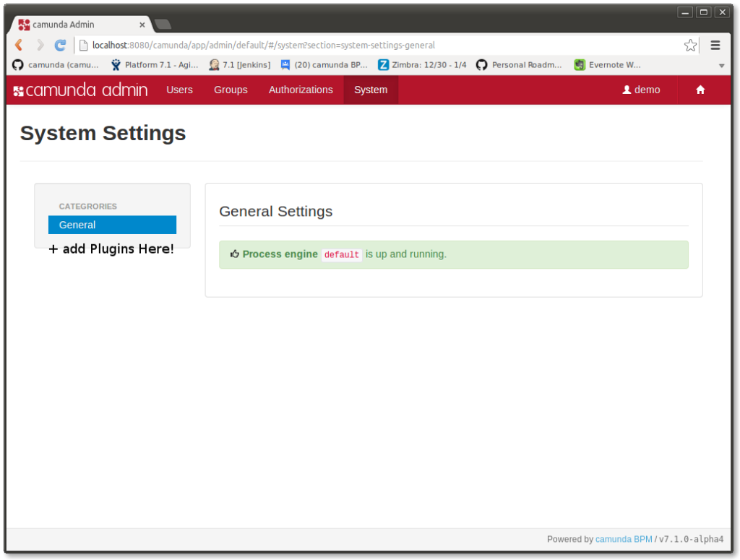Image resolution: width=740 pixels, height=560 pixels.
Task: Open the Zimbra bookmark icon
Action: [x=382, y=64]
